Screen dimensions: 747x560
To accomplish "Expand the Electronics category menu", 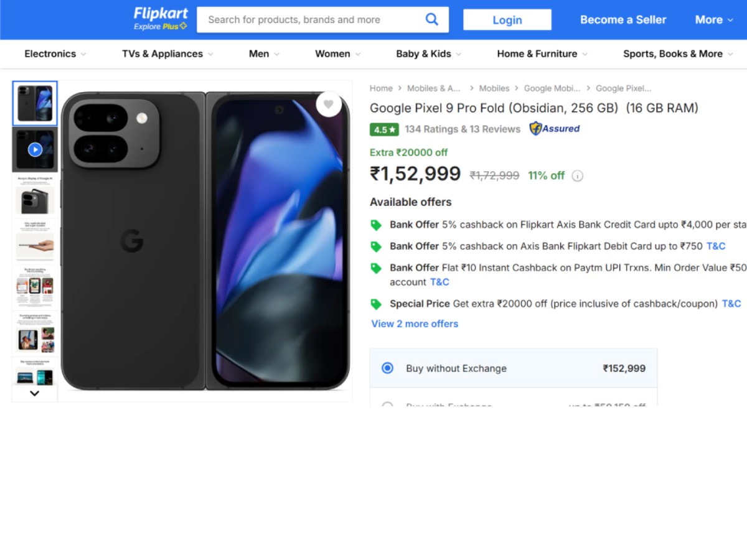I will tap(55, 54).
